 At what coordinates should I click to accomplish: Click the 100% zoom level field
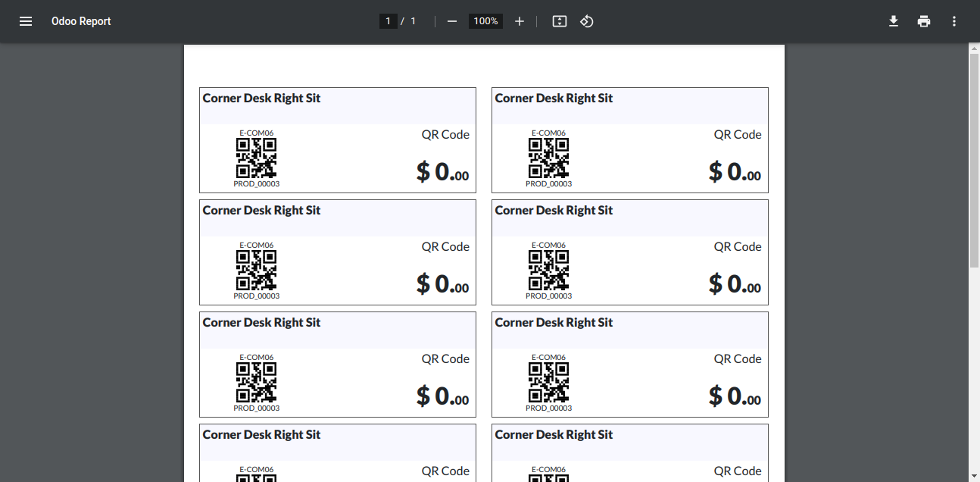click(485, 21)
